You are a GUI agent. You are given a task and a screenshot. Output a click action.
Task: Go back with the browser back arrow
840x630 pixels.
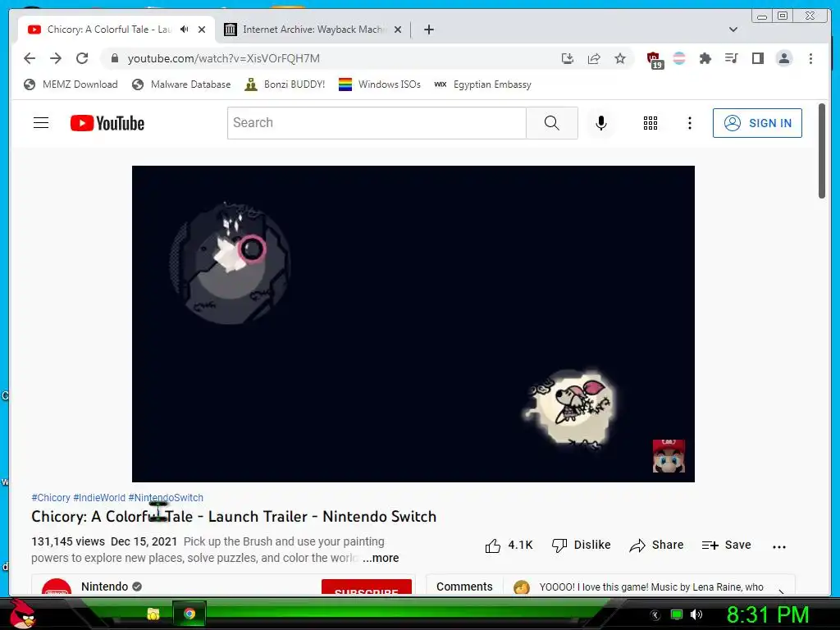[30, 58]
